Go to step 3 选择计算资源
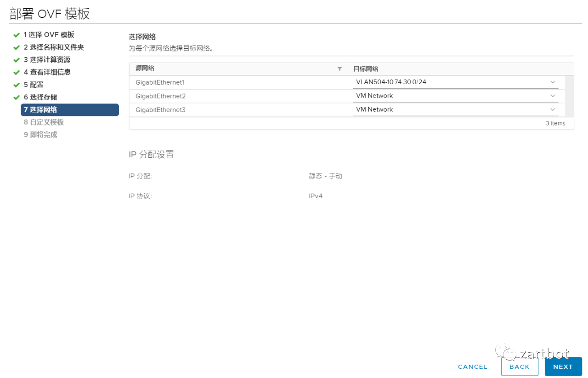The image size is (588, 378). pos(47,60)
